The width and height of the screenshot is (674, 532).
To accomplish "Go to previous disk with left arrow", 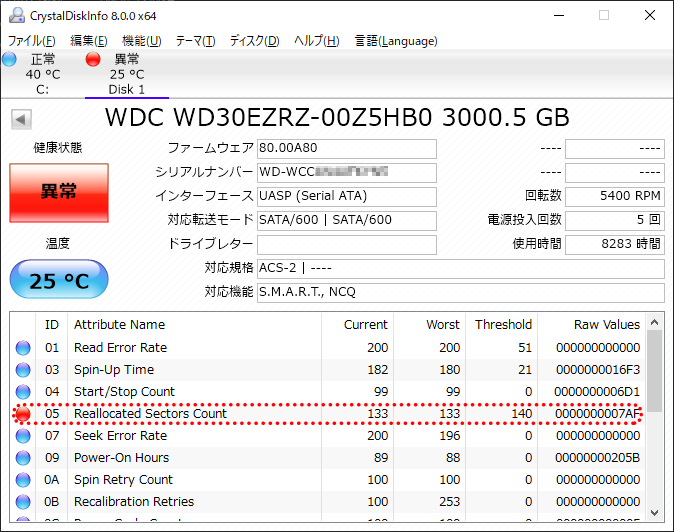I will 21,119.
